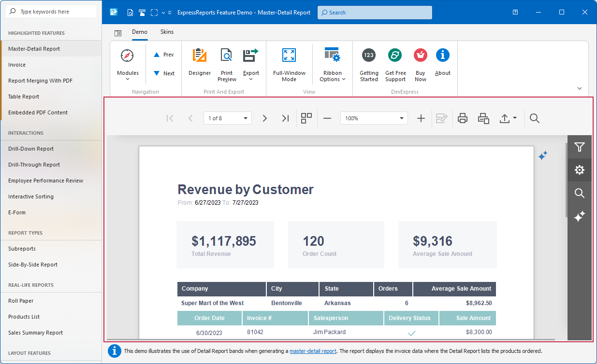Select the Roll Paper demo
This screenshot has width=597, height=364.
pos(51,301)
